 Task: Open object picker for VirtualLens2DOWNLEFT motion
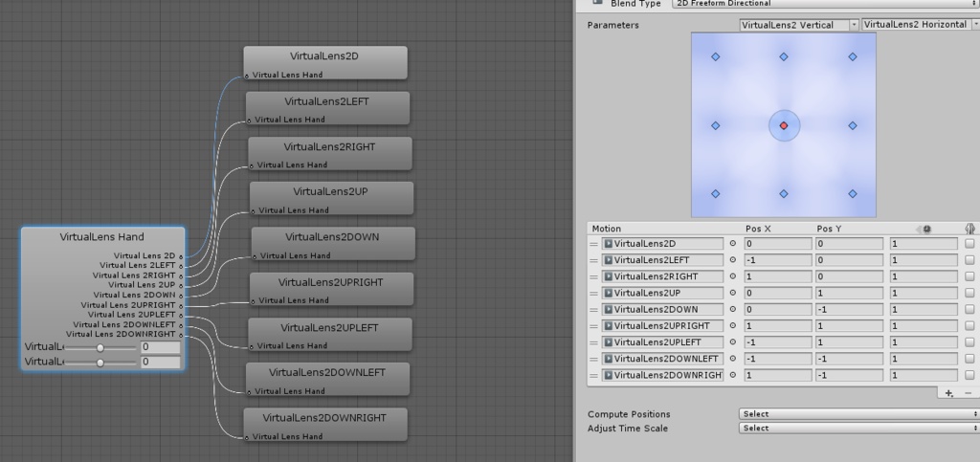pyautogui.click(x=732, y=359)
